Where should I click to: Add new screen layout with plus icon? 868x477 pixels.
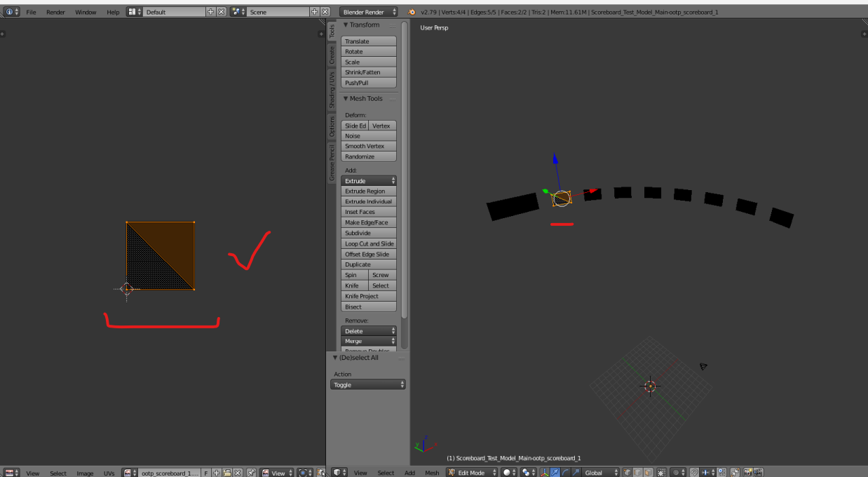(211, 12)
